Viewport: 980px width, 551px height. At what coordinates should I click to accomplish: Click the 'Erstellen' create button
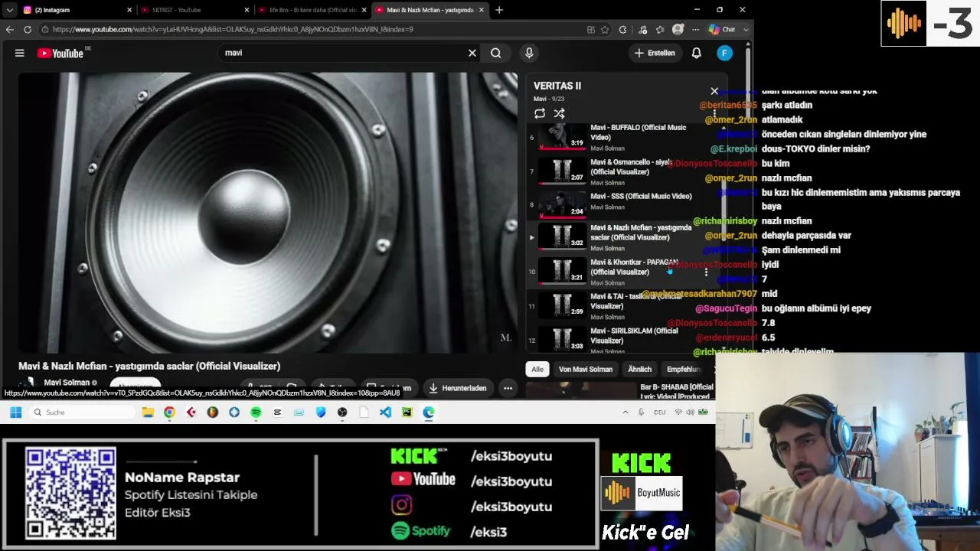pyautogui.click(x=655, y=53)
